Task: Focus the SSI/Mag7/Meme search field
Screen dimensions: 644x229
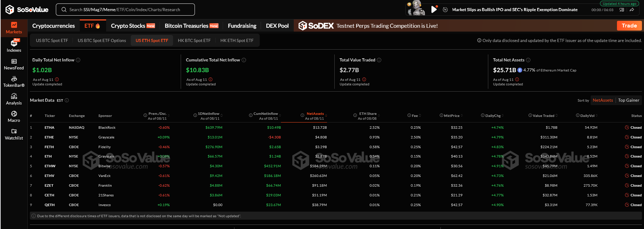Action: point(125,10)
